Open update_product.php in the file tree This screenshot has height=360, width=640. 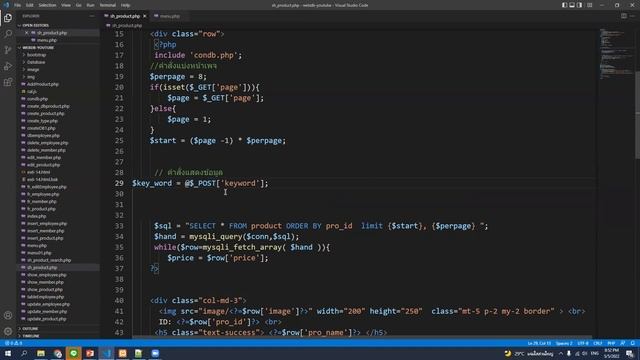(x=46, y=319)
